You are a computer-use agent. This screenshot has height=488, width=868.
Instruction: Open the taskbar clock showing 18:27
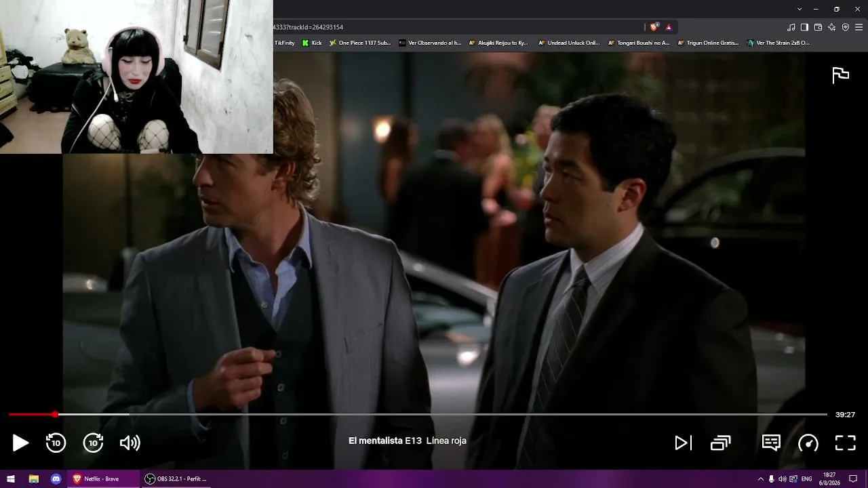(x=829, y=479)
